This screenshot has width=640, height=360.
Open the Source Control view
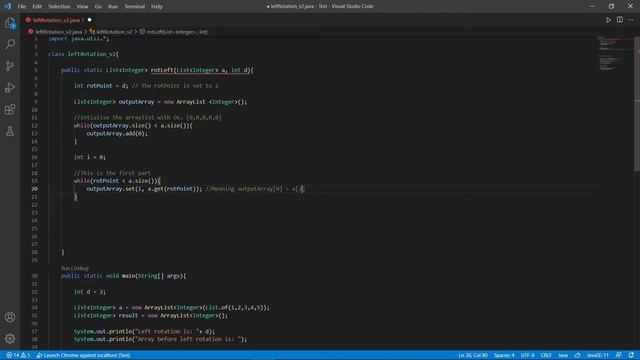pos(10,66)
